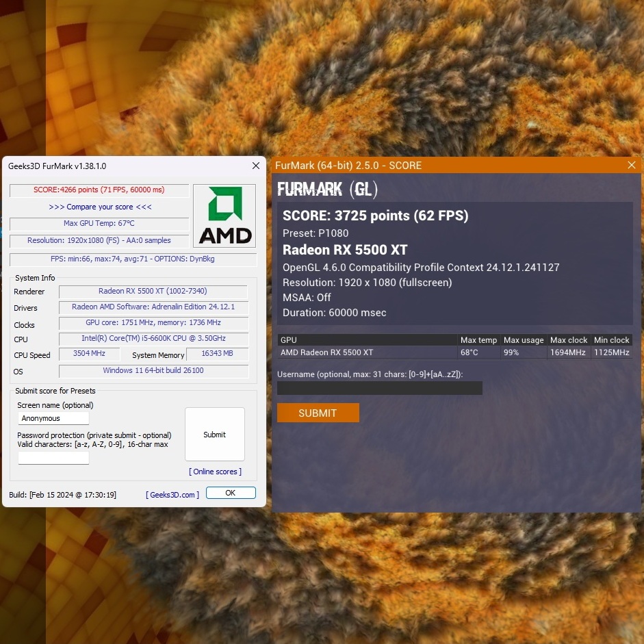
Task: Click the 99% max usage cell
Action: (524, 352)
